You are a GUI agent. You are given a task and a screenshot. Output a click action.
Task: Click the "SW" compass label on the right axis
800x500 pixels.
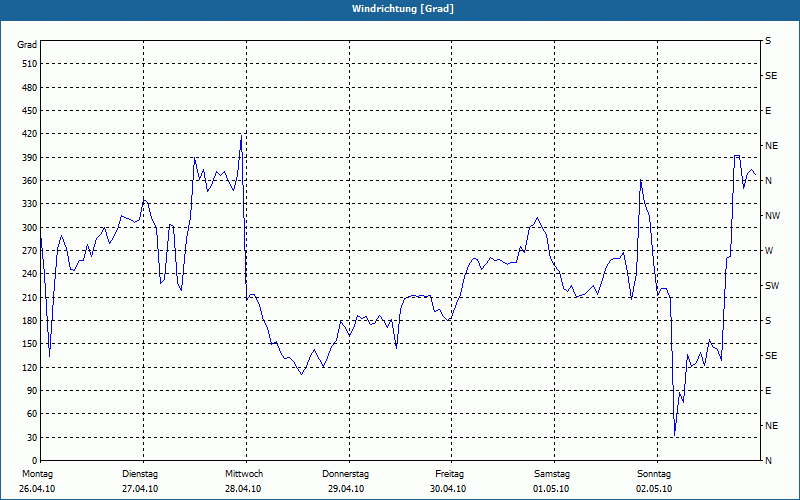772,286
